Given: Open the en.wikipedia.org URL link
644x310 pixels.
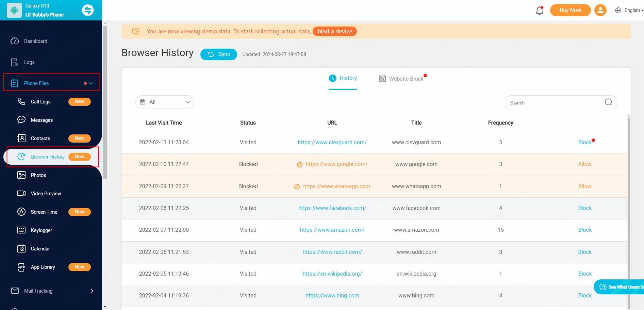Looking at the screenshot, I should pos(332,274).
